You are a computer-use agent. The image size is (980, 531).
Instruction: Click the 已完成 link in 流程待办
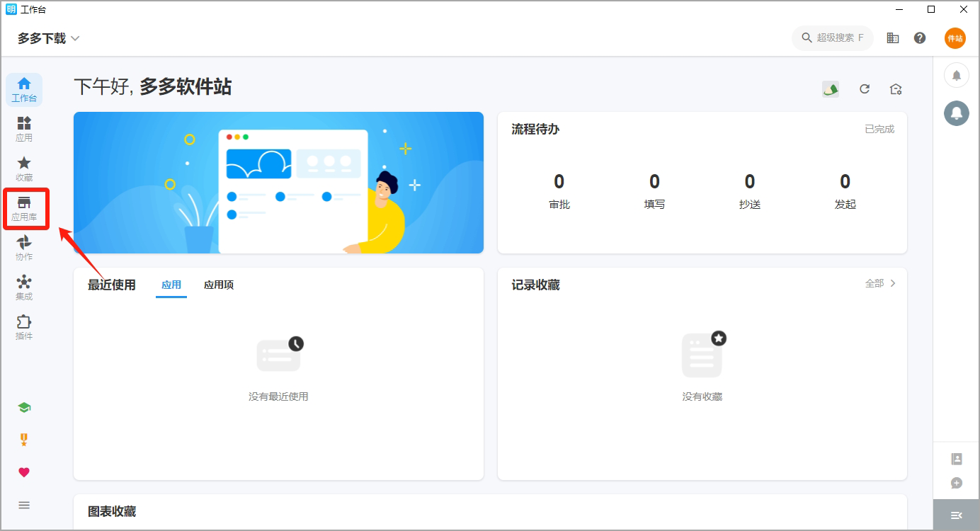[x=879, y=129]
